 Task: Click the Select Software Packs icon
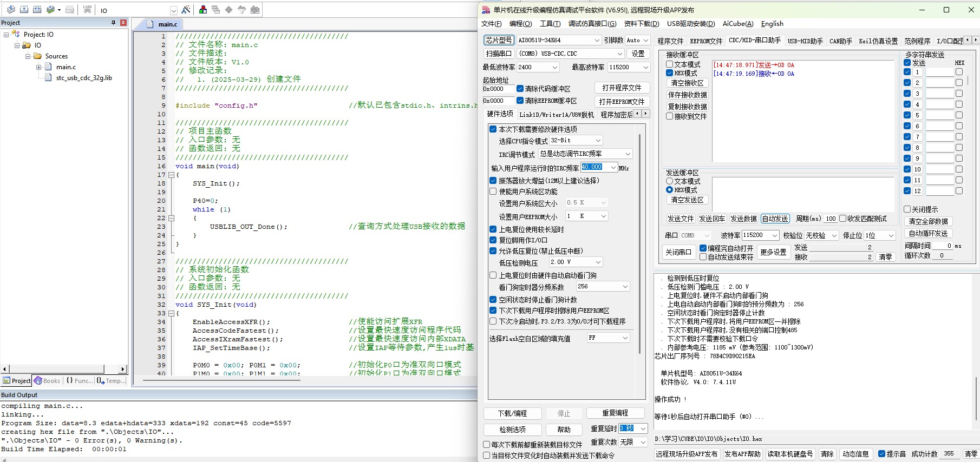tap(242, 10)
